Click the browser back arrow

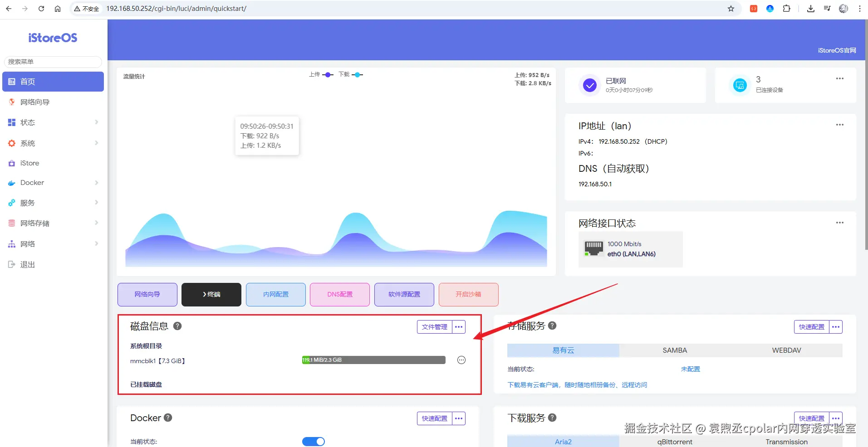[9, 9]
